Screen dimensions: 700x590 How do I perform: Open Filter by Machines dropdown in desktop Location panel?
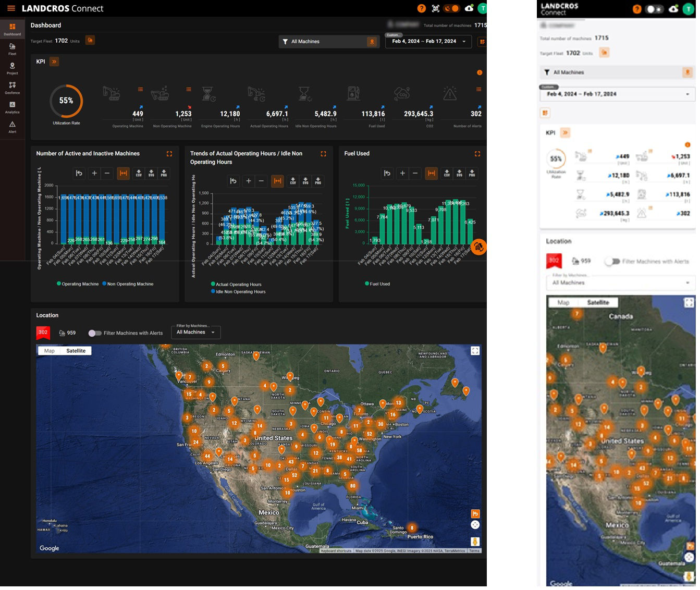[196, 333]
